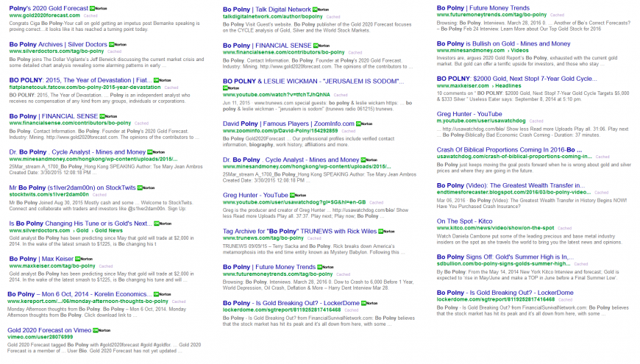Viewport: 640px width, 364px height.
Task: Open Mr Bo Polny on StockTwits result
Action: [x=72, y=188]
